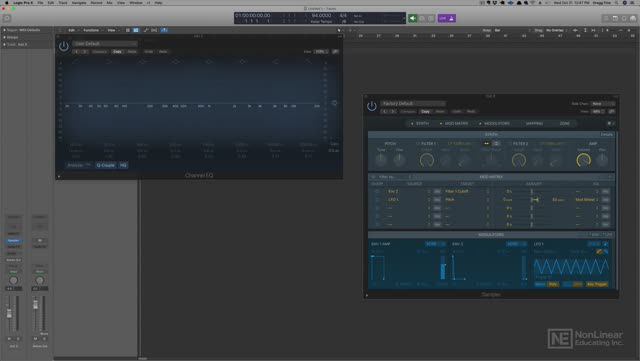The image size is (640, 361).
Task: Click Copy in the Sampler header
Action: coord(425,111)
